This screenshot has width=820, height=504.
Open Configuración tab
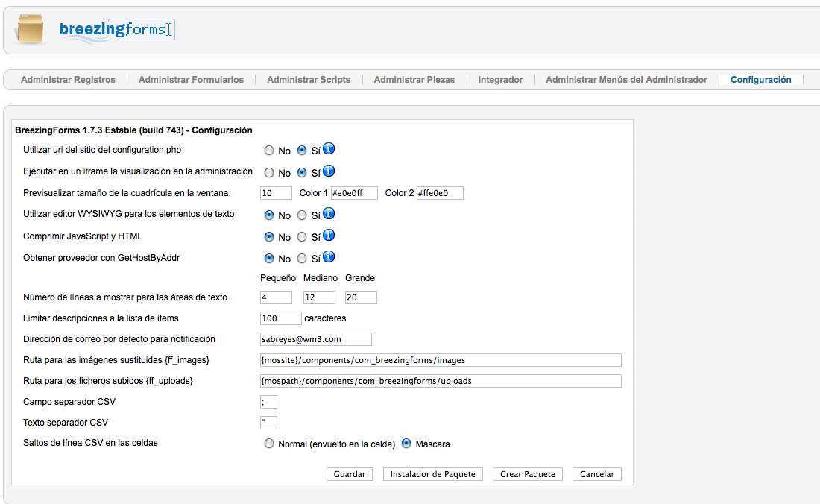pos(761,80)
